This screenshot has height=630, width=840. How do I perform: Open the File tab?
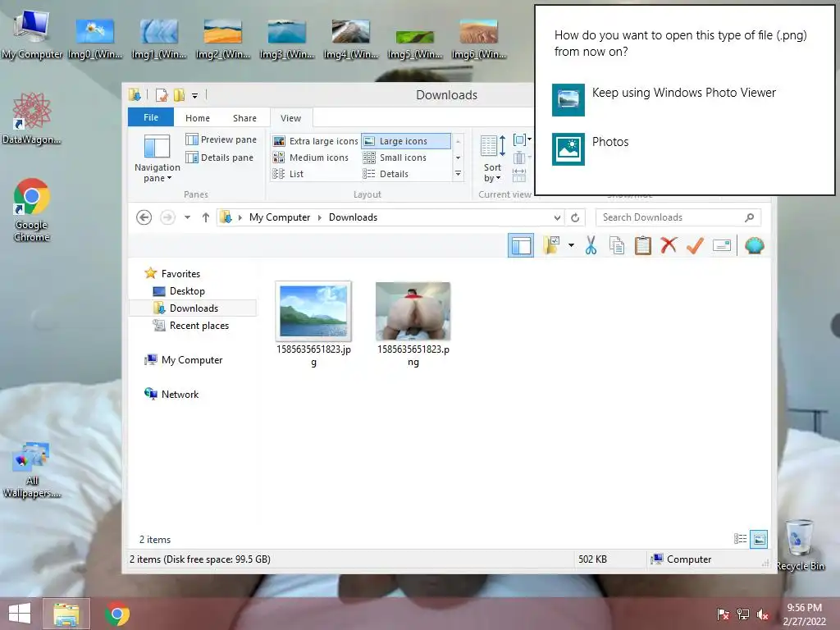click(x=151, y=117)
